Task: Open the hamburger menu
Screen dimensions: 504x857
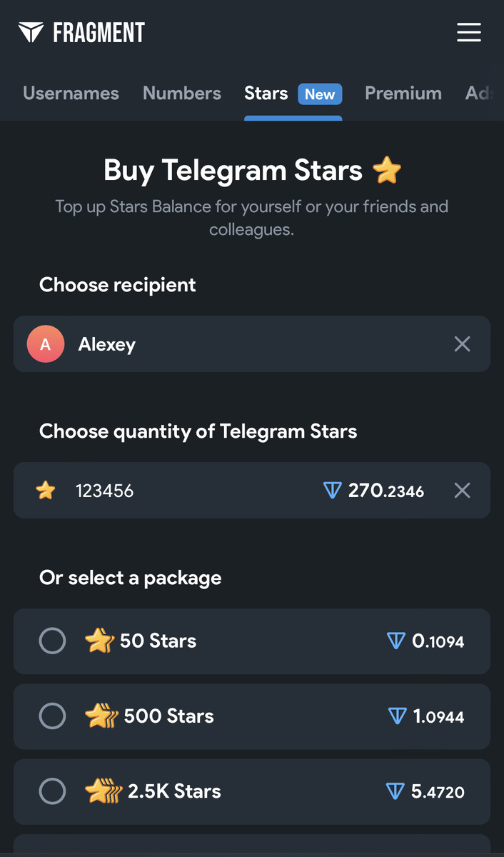Action: pos(468,32)
